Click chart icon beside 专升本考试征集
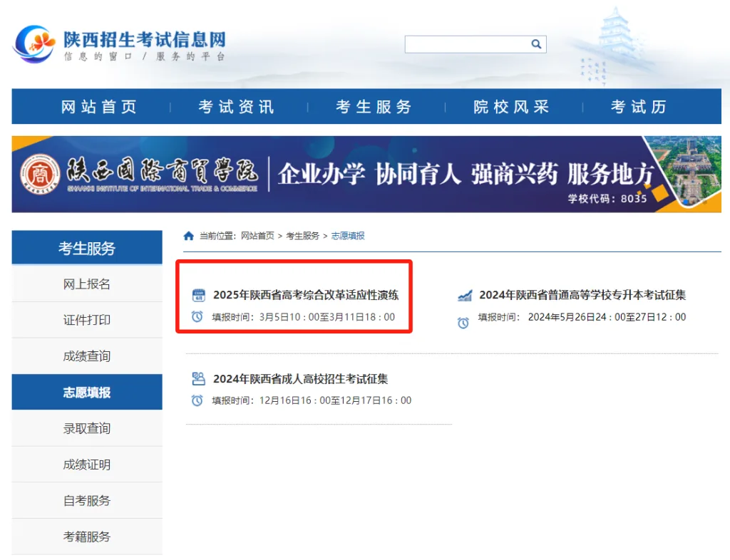 point(465,296)
